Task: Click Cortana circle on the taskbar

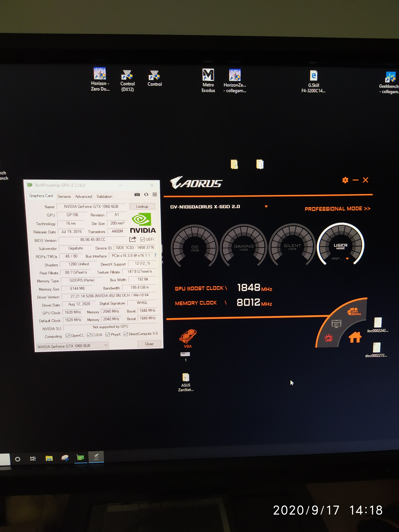Action: click(x=18, y=459)
